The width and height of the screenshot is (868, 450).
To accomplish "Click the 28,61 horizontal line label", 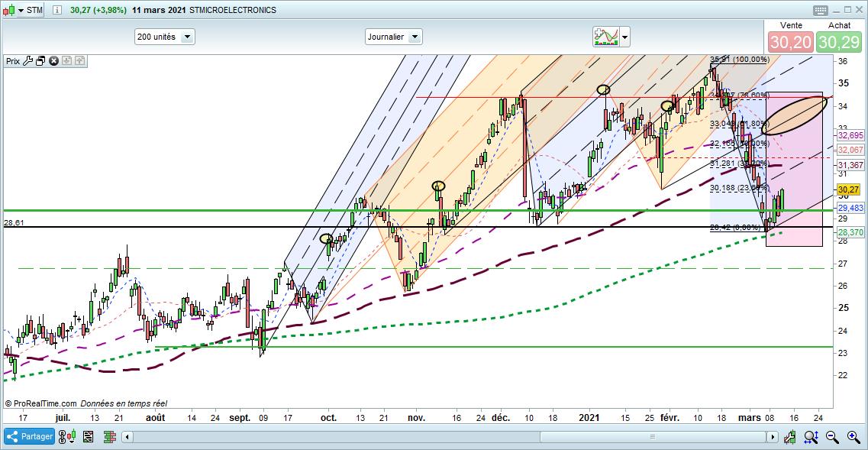I will pos(15,222).
